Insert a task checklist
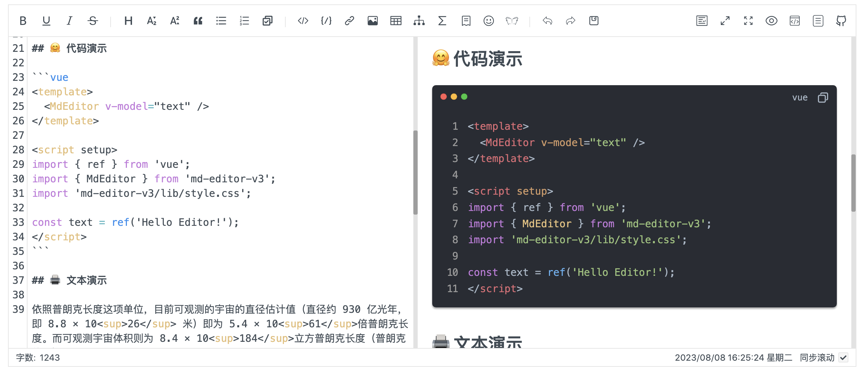This screenshot has width=868, height=369. tap(268, 21)
